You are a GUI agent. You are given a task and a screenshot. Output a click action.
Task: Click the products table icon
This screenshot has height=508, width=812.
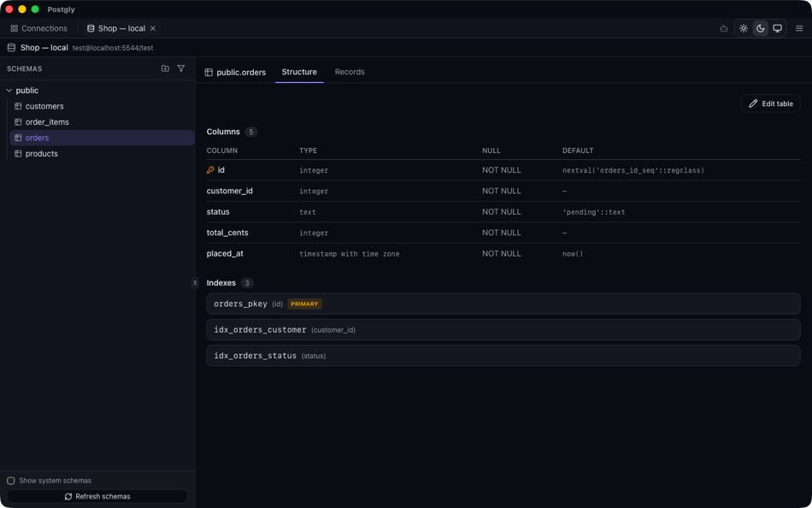pyautogui.click(x=18, y=153)
